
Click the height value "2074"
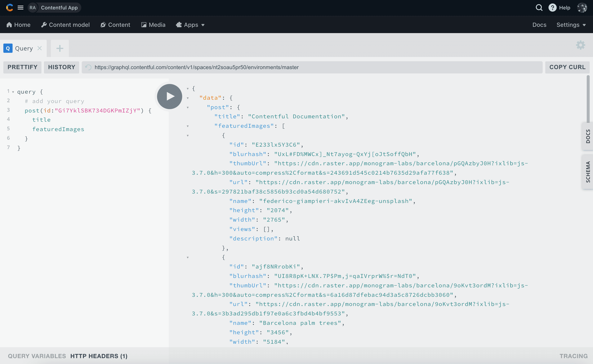pos(278,210)
